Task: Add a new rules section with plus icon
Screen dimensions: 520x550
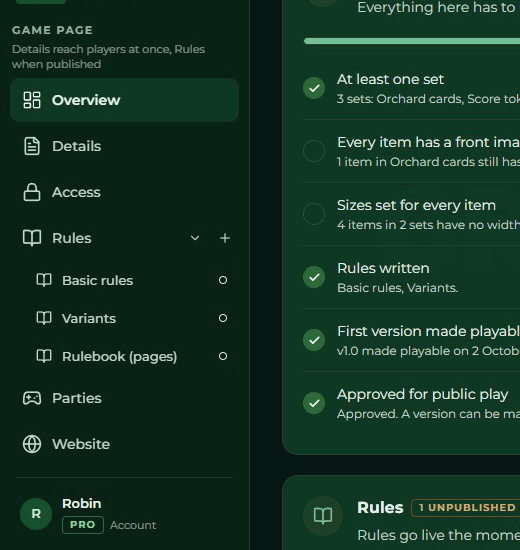Action: [x=225, y=238]
